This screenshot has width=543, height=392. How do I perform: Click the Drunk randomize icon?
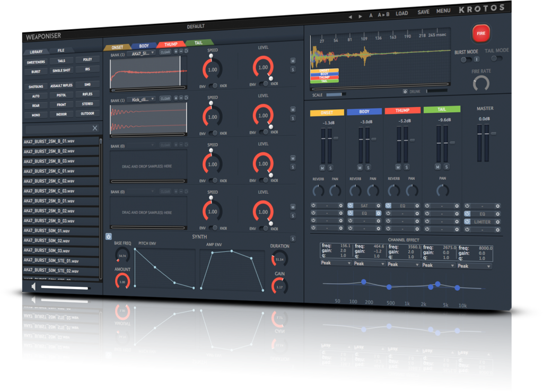point(405,91)
